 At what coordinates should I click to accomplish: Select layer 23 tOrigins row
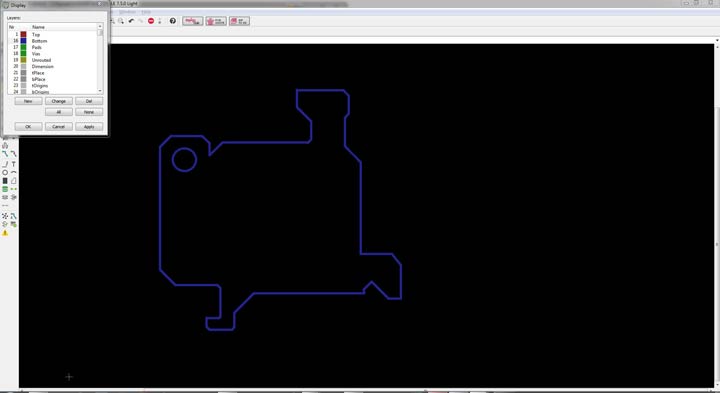tap(52, 86)
